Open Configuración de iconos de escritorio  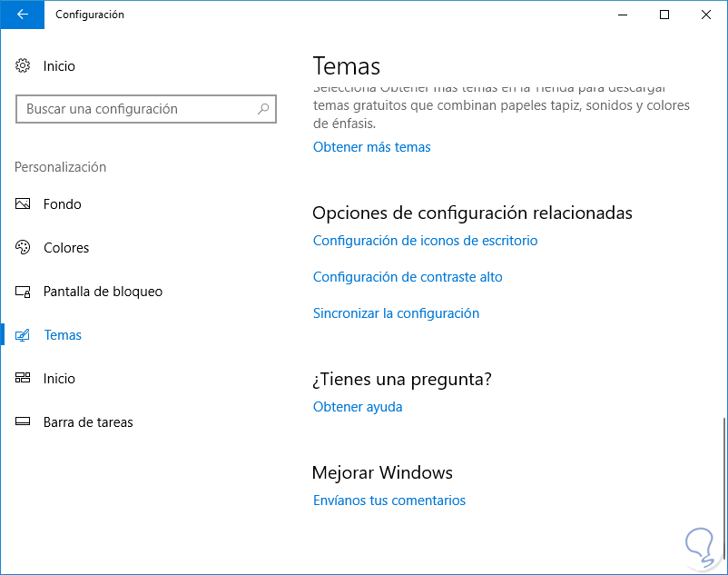pos(425,241)
